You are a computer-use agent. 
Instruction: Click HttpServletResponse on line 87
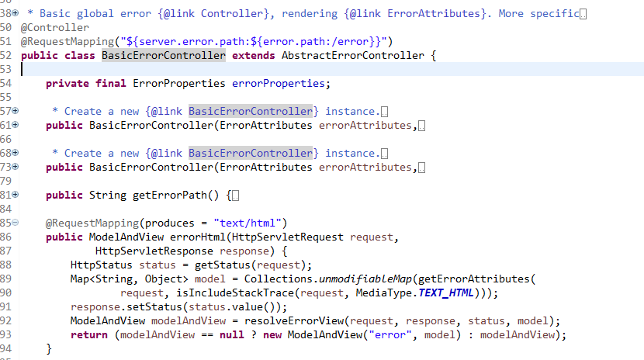pos(154,251)
